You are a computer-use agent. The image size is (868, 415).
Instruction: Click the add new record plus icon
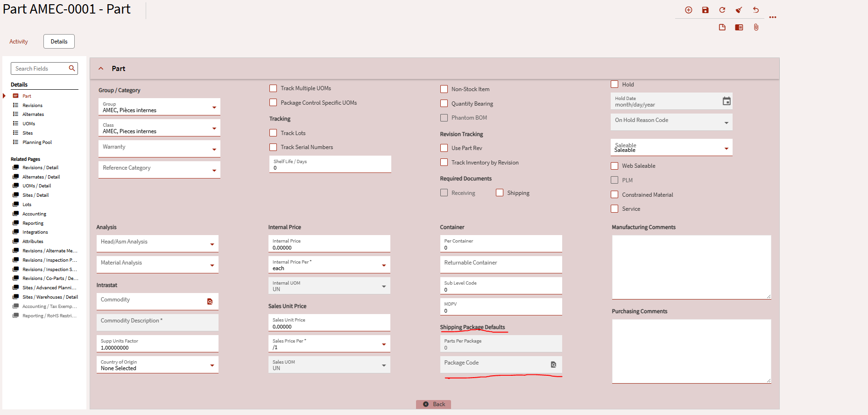[688, 10]
